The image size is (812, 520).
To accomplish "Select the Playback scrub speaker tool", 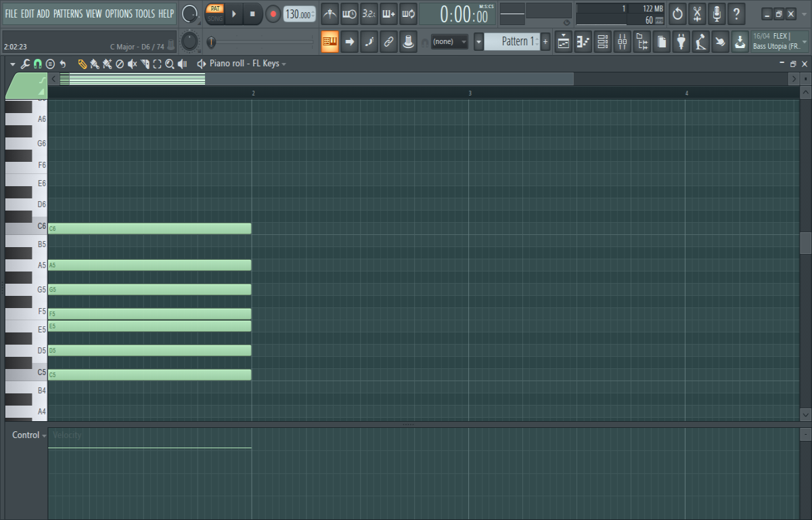I will coord(183,64).
